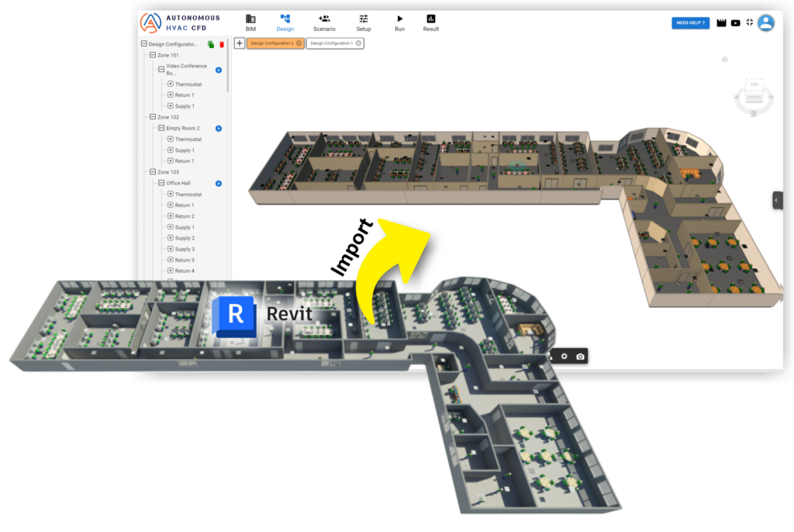
Task: Click the green duplicate configuration icon
Action: (x=211, y=44)
